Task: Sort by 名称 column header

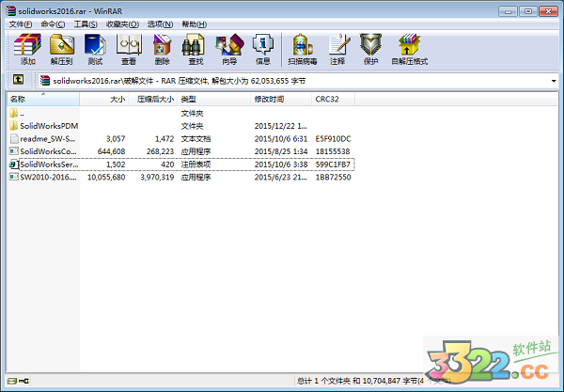Action: tap(43, 100)
